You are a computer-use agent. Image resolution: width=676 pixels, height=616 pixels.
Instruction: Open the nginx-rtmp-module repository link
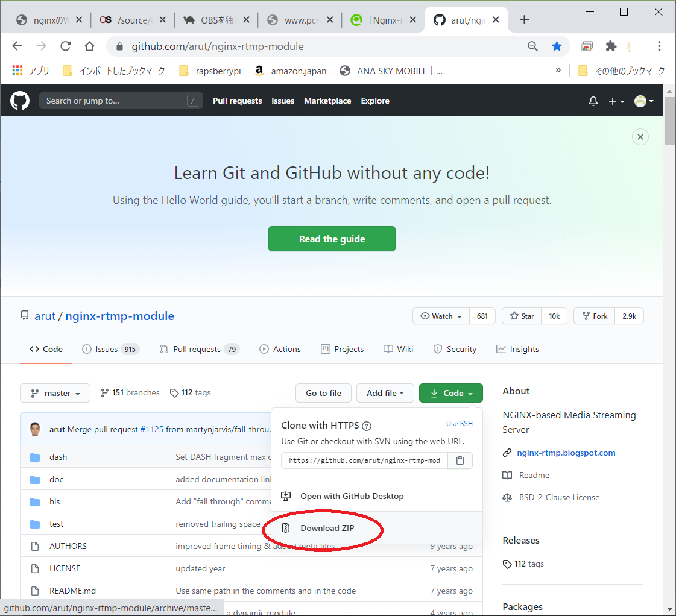120,316
